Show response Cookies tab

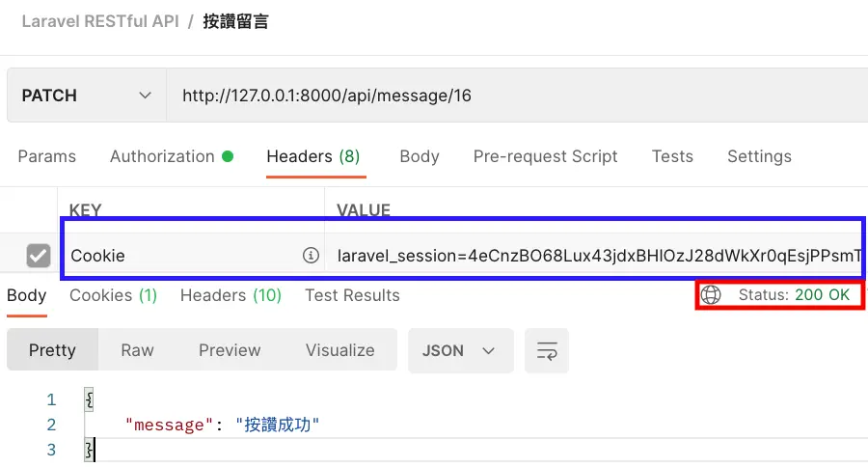tap(113, 295)
